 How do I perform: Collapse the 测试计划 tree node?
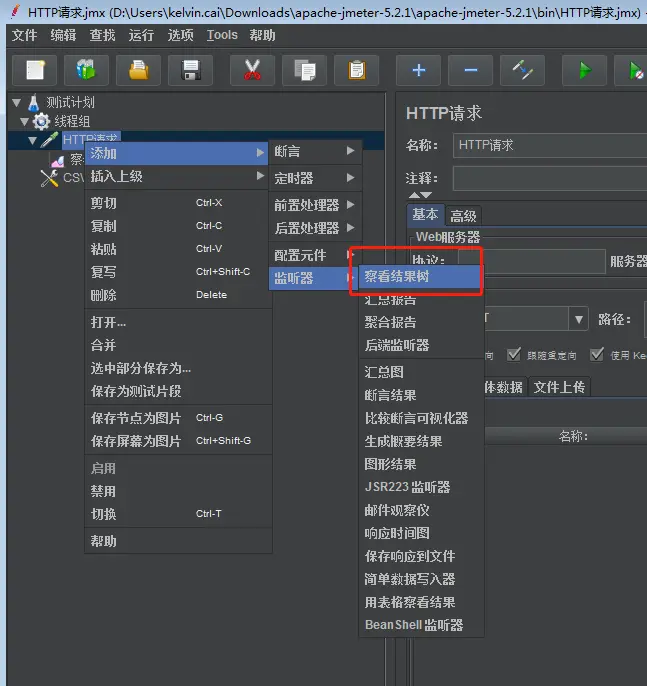pos(17,103)
